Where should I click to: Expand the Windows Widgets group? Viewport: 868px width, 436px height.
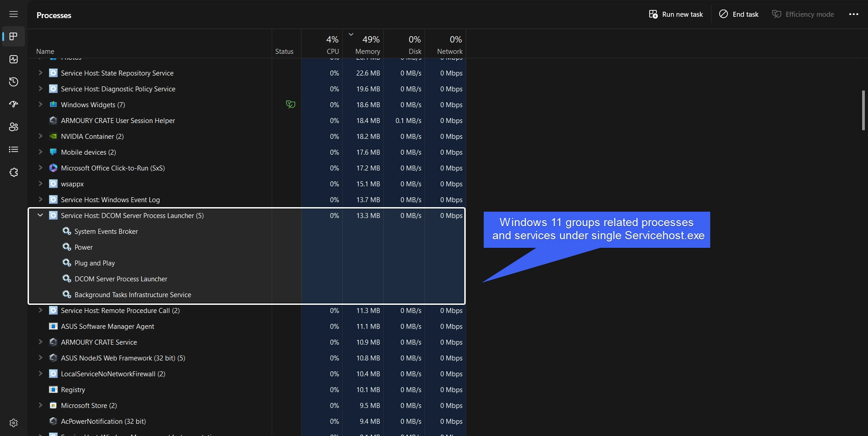pos(40,104)
